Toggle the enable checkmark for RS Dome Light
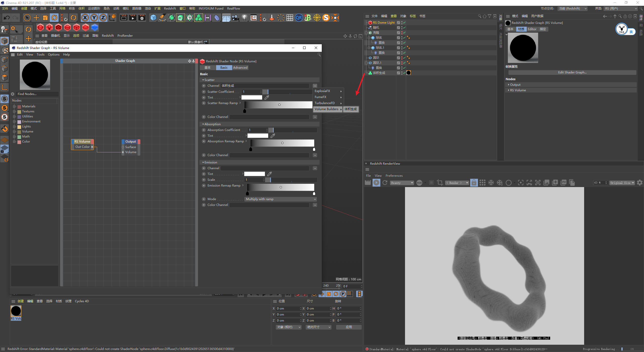The width and height of the screenshot is (644, 352). click(404, 23)
